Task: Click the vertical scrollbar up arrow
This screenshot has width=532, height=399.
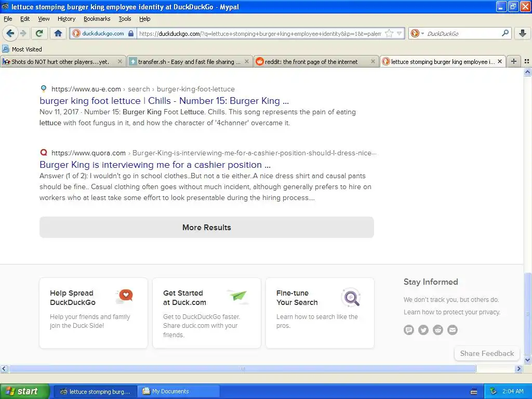Action: coord(528,72)
